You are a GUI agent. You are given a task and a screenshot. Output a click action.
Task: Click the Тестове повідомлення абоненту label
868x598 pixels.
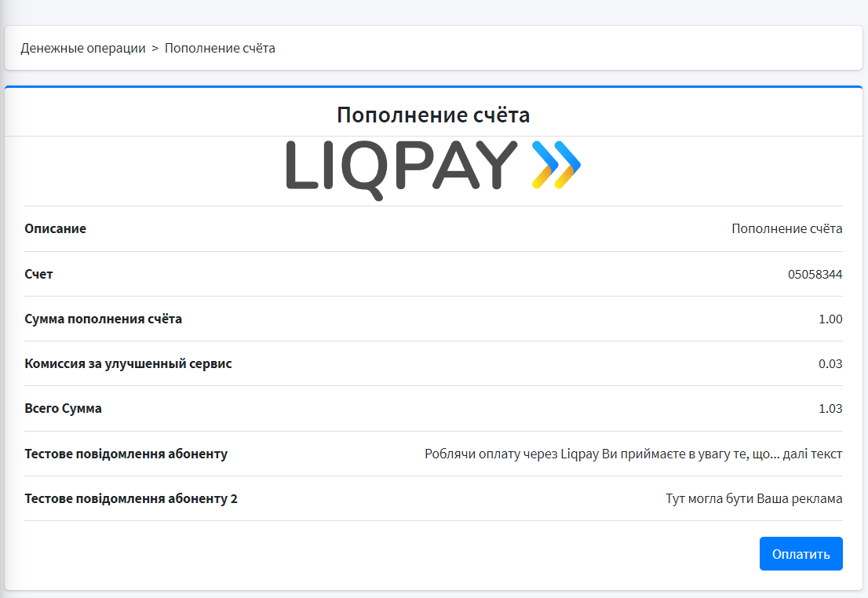click(126, 454)
